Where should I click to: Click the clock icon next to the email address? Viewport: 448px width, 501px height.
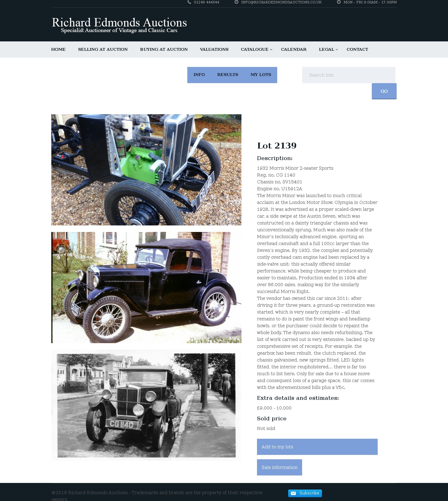[x=236, y=2]
